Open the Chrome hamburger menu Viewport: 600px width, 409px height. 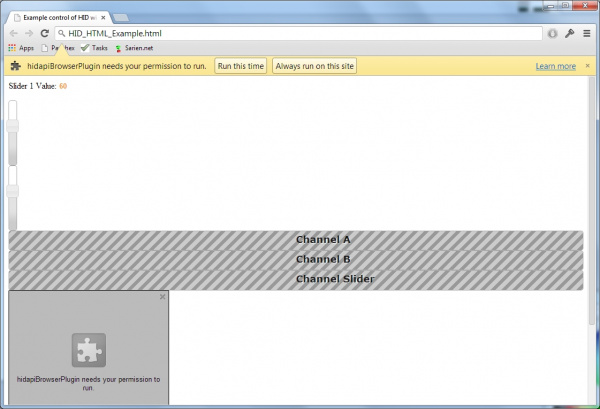(586, 33)
